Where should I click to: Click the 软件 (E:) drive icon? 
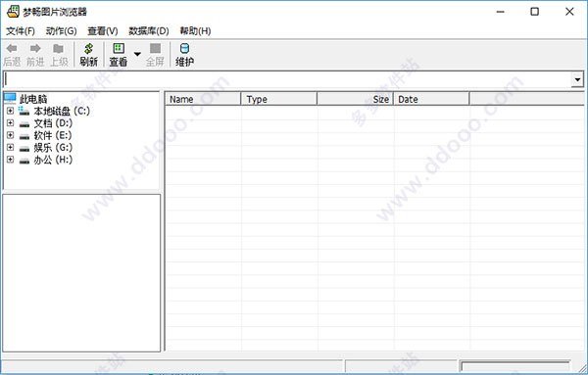point(24,136)
